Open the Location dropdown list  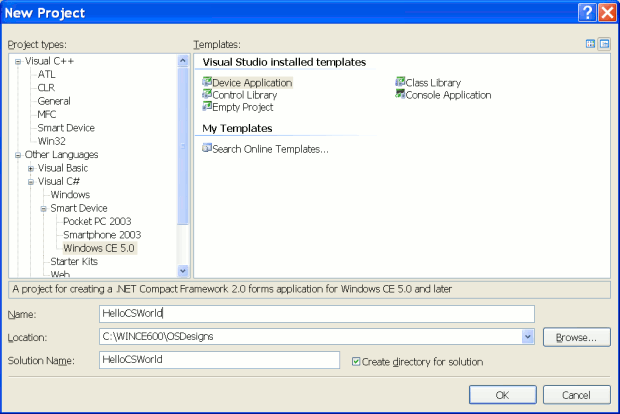pyautogui.click(x=528, y=337)
